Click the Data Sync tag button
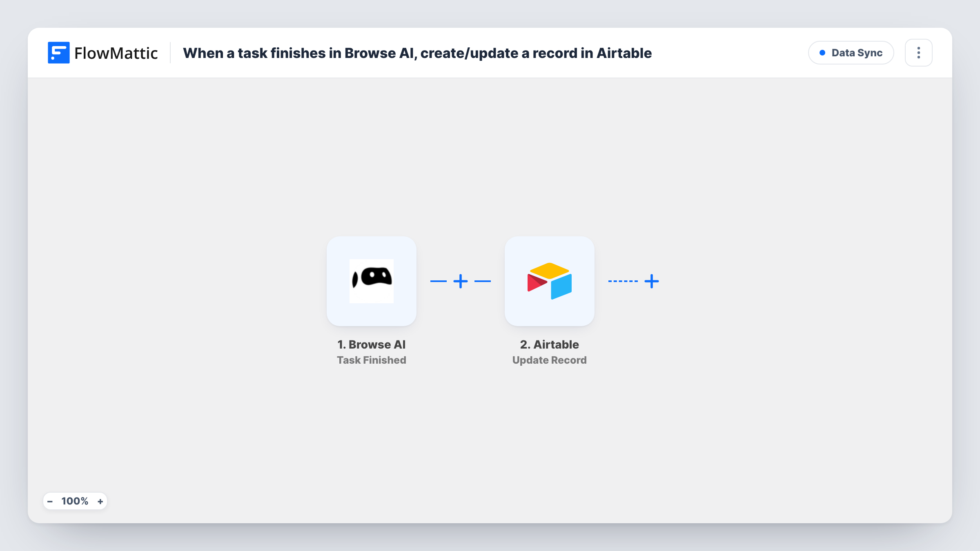 tap(851, 53)
